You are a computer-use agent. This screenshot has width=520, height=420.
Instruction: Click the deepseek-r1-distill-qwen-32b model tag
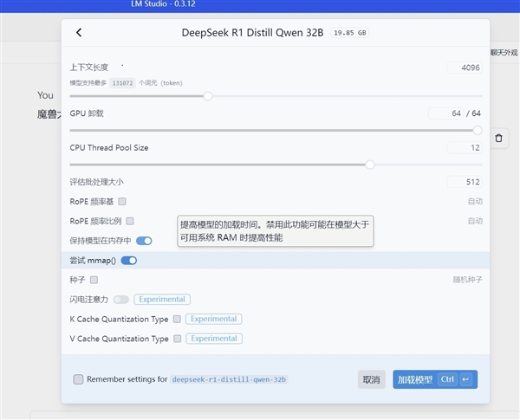pos(229,379)
